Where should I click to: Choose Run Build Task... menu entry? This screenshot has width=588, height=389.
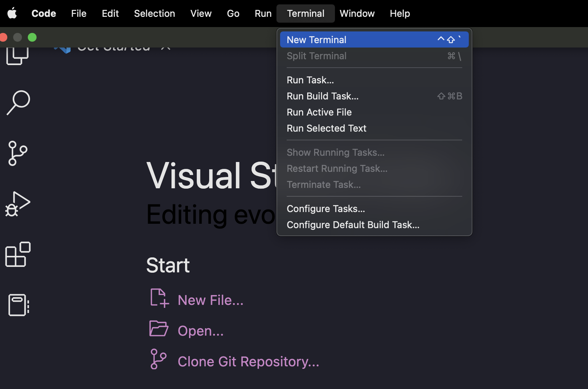pyautogui.click(x=374, y=96)
